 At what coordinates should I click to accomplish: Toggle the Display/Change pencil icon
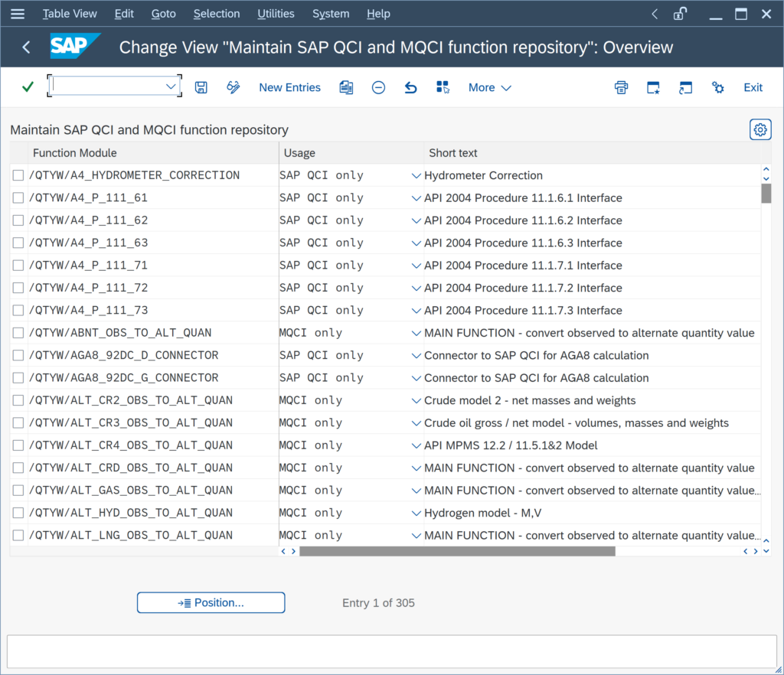pos(233,87)
